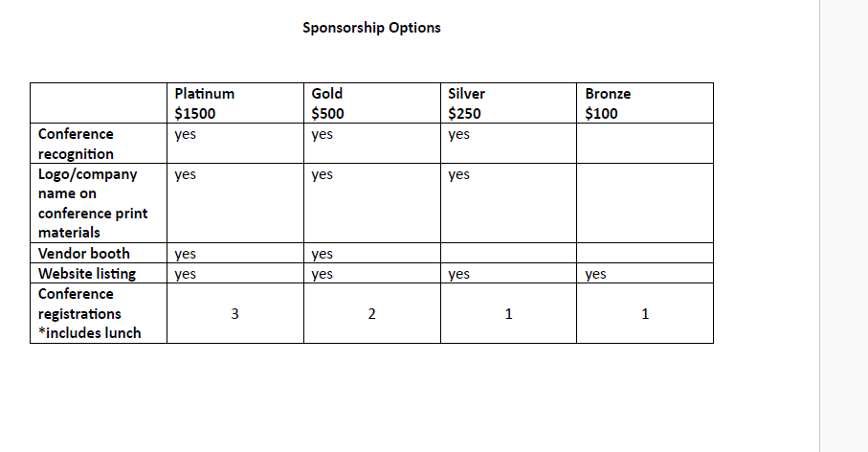This screenshot has height=452, width=868.
Task: Click the Conference registrations row label
Action: (x=99, y=313)
